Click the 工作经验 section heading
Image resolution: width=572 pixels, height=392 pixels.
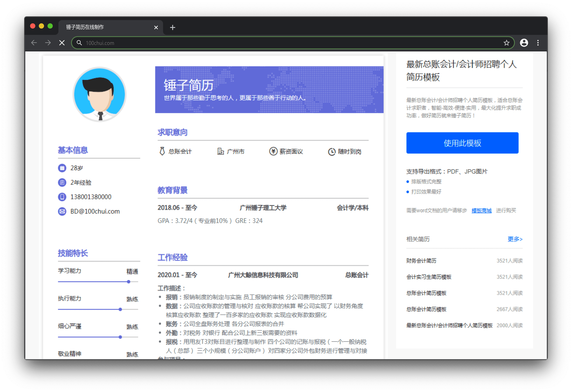pyautogui.click(x=172, y=257)
